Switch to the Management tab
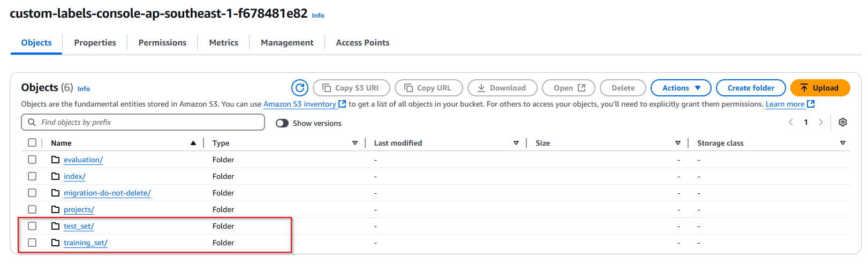This screenshot has height=264, width=868. tap(287, 43)
